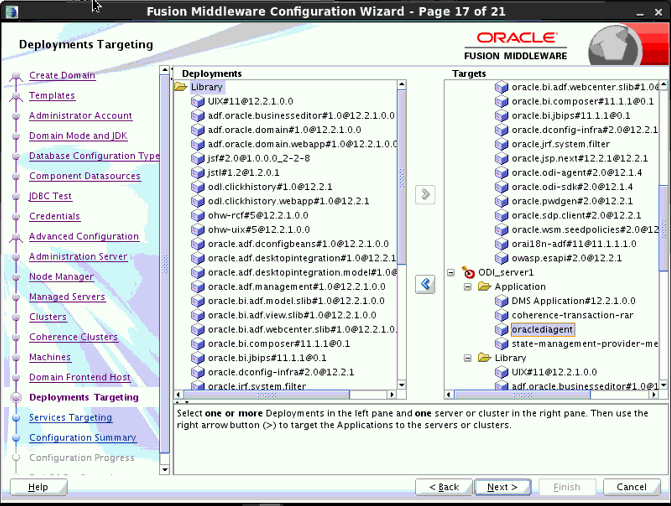The image size is (671, 506).
Task: Click ODI_server1 server icon in Targets
Action: (x=468, y=272)
